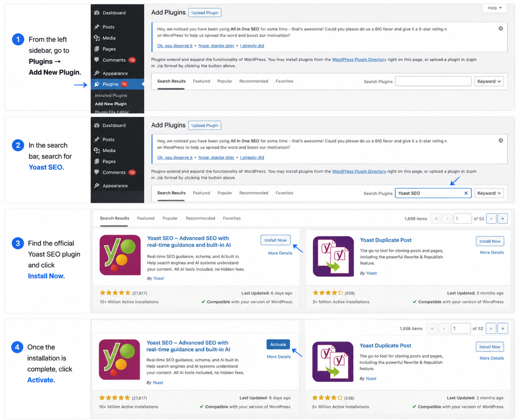Click Yoast SEO plugin logo in step 4

(x=119, y=360)
